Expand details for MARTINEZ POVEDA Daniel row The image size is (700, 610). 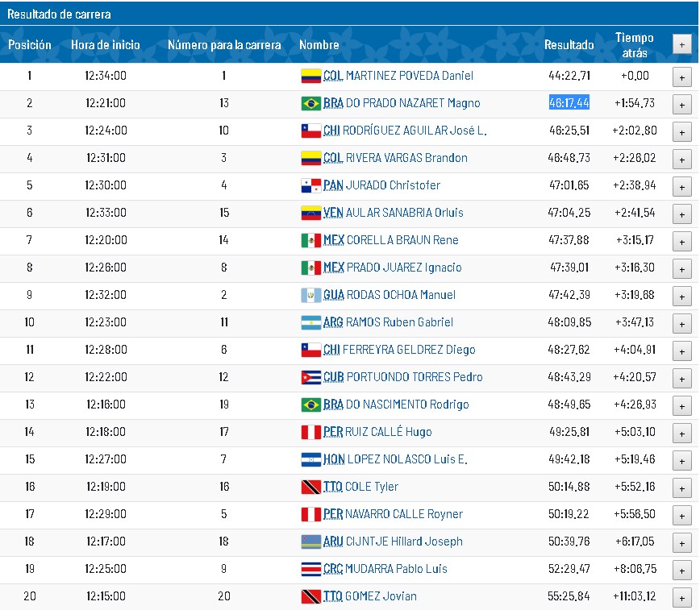tap(681, 77)
